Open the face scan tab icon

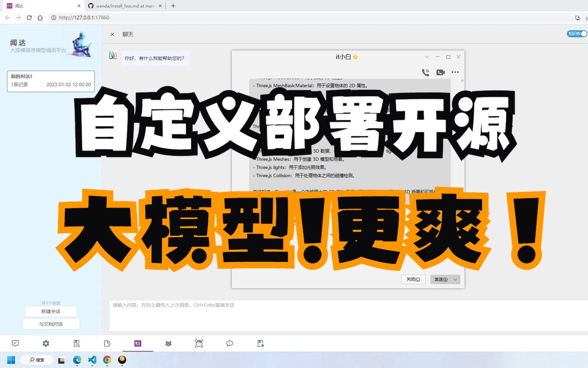pyautogui.click(x=199, y=343)
